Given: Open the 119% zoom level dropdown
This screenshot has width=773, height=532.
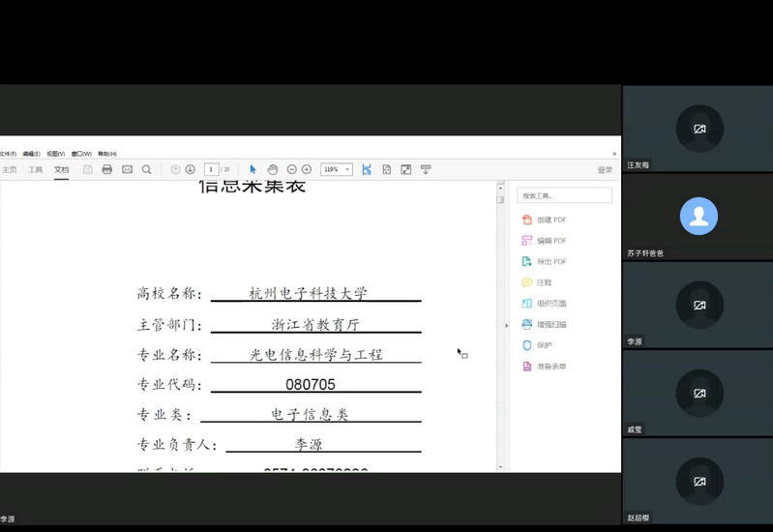Looking at the screenshot, I should [337, 169].
